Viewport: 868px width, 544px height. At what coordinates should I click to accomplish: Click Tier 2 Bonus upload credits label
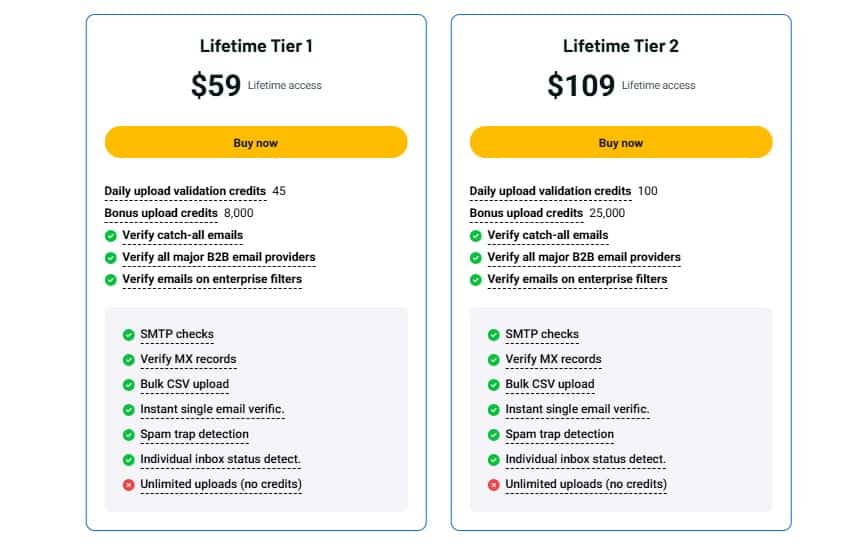[526, 213]
